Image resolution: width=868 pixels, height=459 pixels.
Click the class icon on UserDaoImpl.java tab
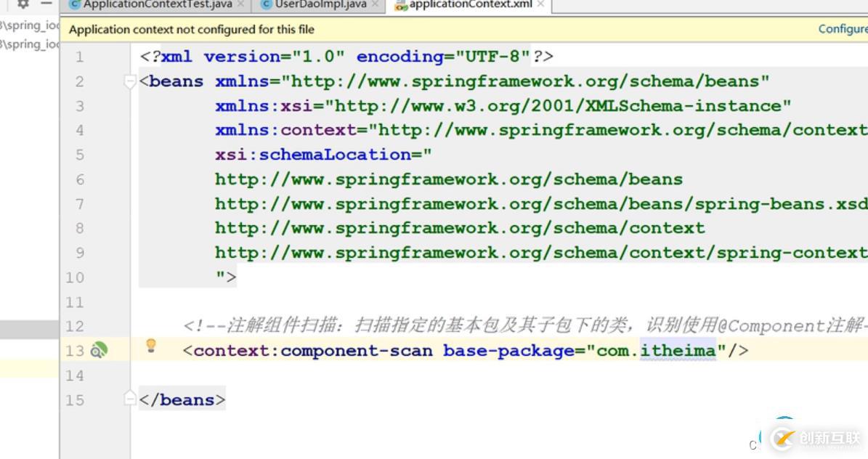click(x=267, y=4)
